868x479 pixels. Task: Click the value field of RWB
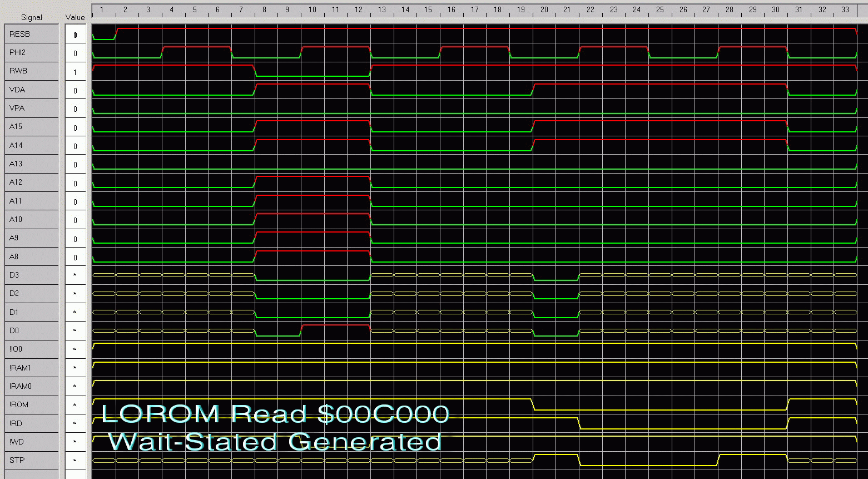[75, 72]
